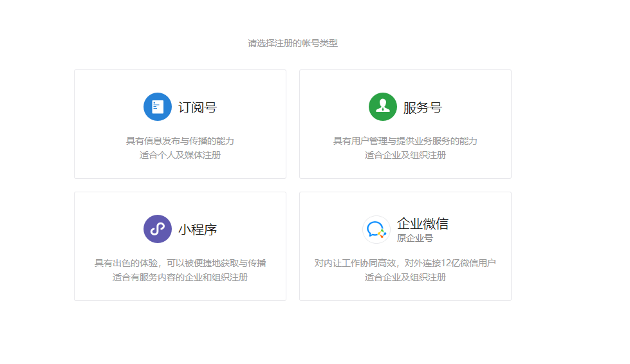Click the text 具有信息发布与传播的能力

180,141
